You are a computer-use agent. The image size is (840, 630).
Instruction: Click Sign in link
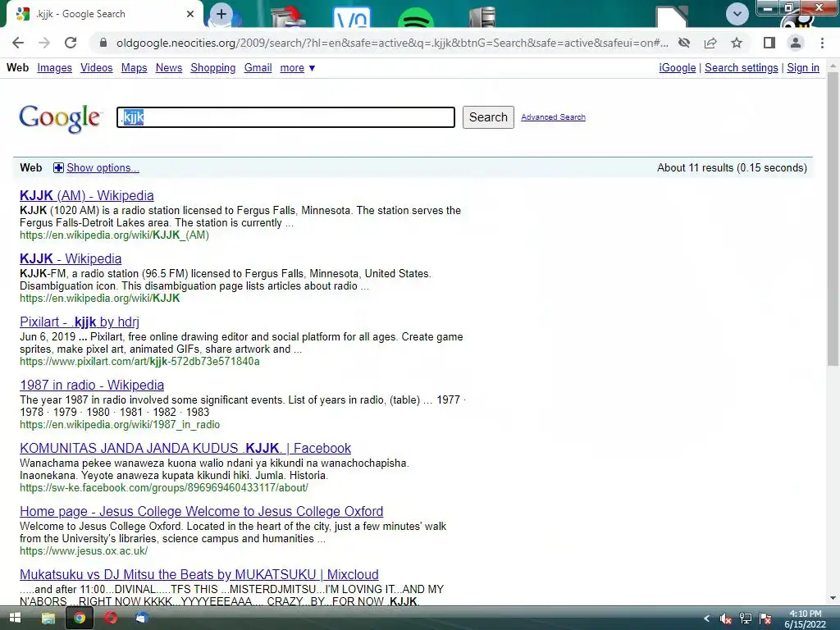(802, 68)
